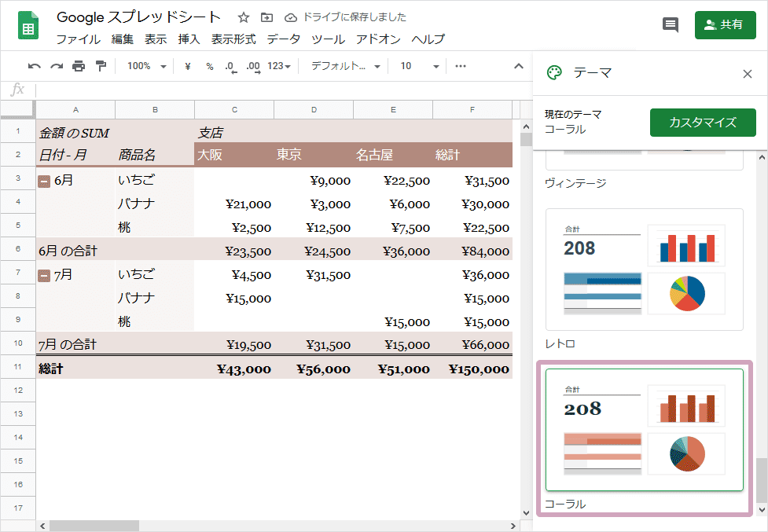Open the 100% zoom dropdown

tap(146, 66)
